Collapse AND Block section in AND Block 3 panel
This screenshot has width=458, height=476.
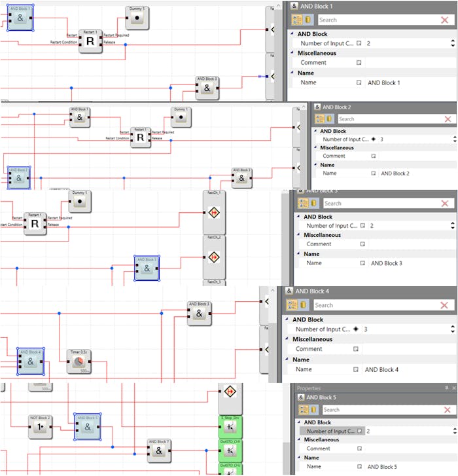(298, 217)
